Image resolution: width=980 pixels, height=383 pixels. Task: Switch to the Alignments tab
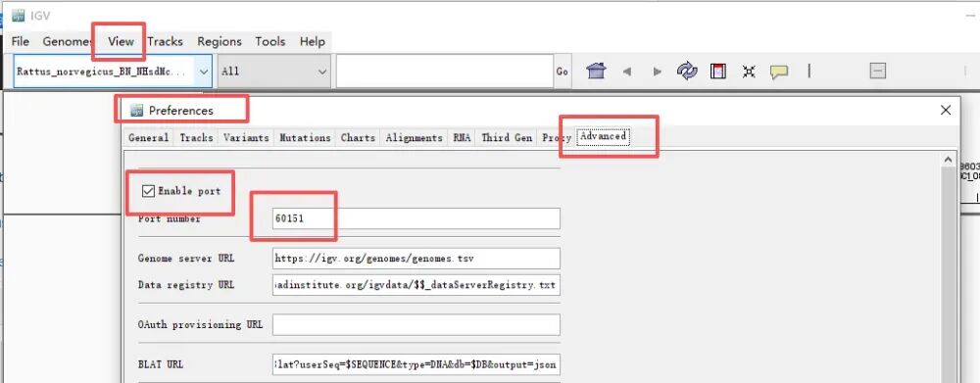coord(415,138)
